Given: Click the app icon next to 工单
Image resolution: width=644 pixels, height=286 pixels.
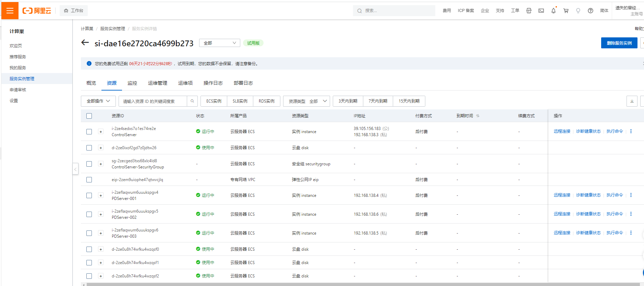Looking at the screenshot, I should click(x=529, y=11).
